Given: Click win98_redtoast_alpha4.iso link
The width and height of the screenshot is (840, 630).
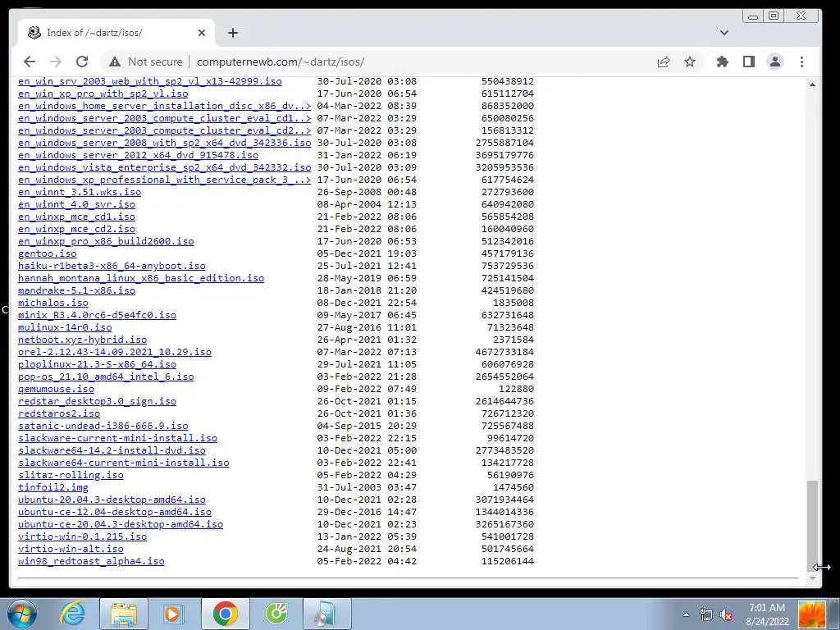Looking at the screenshot, I should (91, 561).
